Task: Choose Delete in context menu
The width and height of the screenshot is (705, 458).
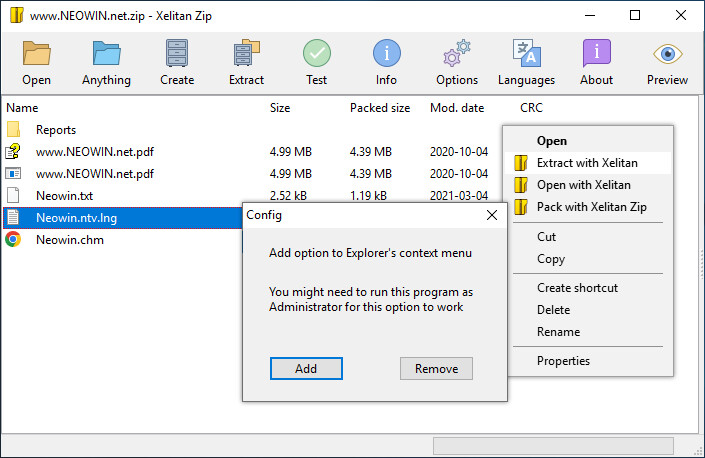Action: tap(553, 310)
